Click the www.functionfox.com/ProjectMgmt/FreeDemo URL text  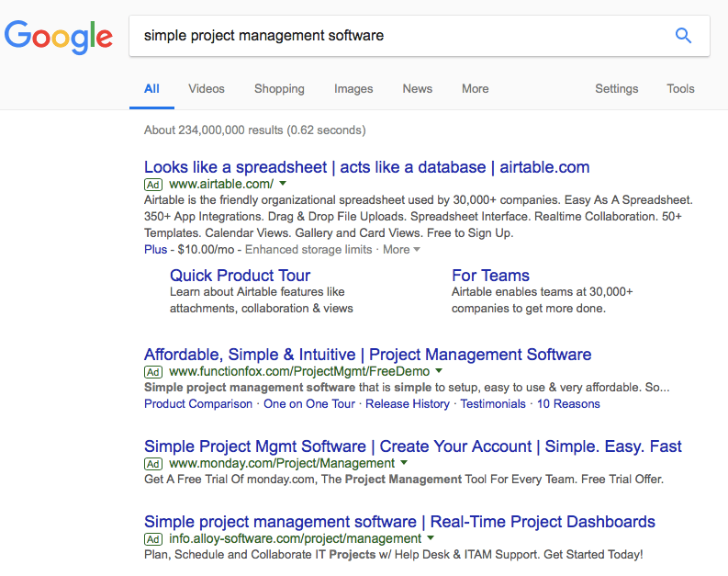point(299,372)
